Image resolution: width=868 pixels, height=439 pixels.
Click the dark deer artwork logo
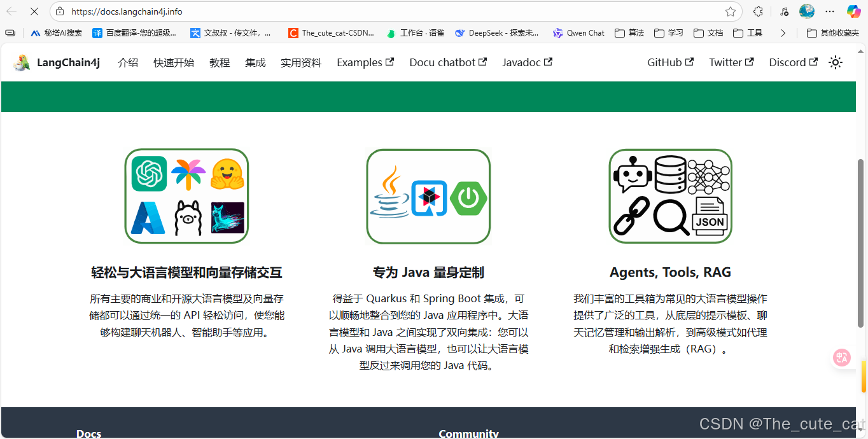point(228,218)
